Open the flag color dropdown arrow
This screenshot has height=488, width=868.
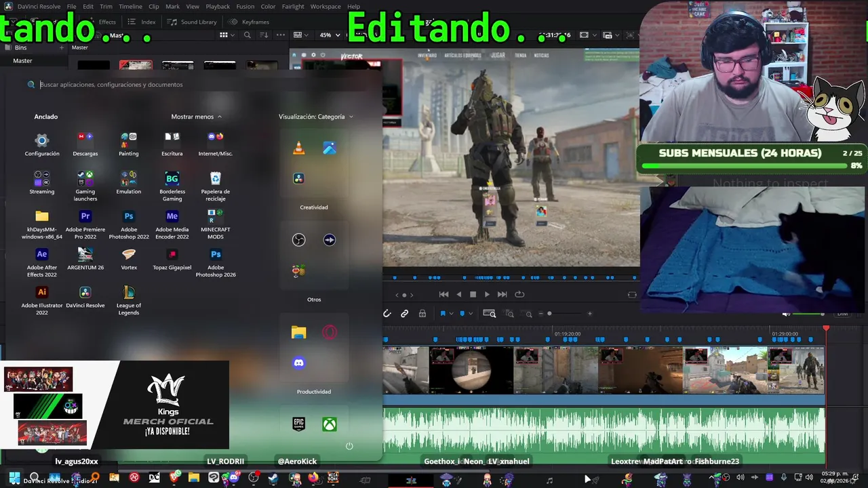[x=452, y=314]
